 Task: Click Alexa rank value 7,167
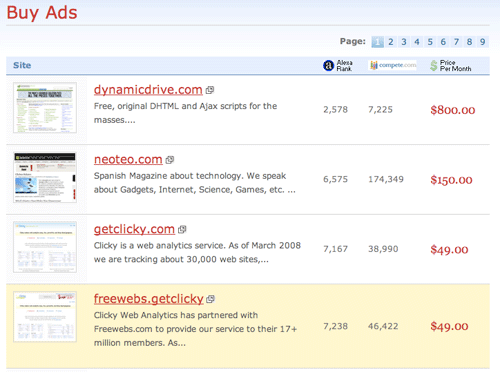(335, 249)
